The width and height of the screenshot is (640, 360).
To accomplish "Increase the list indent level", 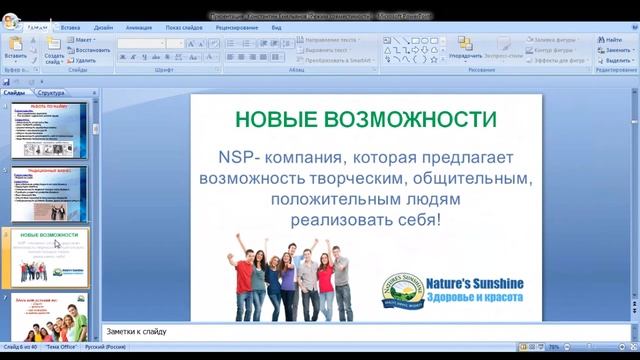I will coord(275,44).
